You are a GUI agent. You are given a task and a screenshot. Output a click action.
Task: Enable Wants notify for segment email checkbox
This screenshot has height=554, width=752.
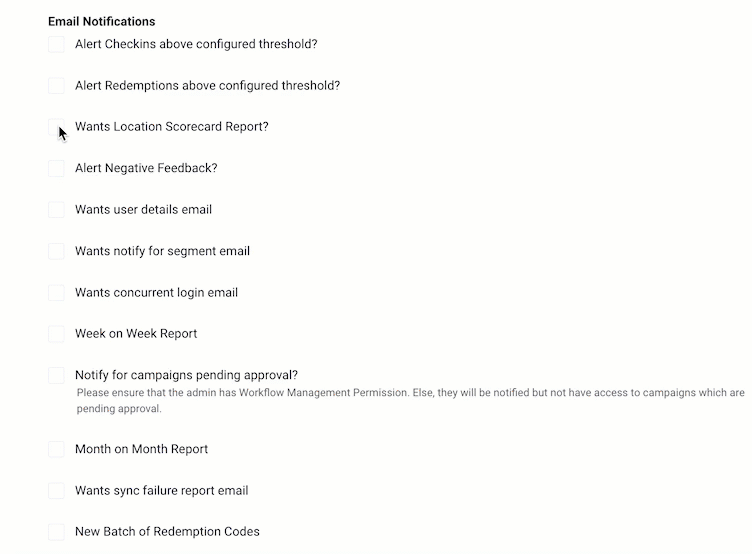coord(56,251)
